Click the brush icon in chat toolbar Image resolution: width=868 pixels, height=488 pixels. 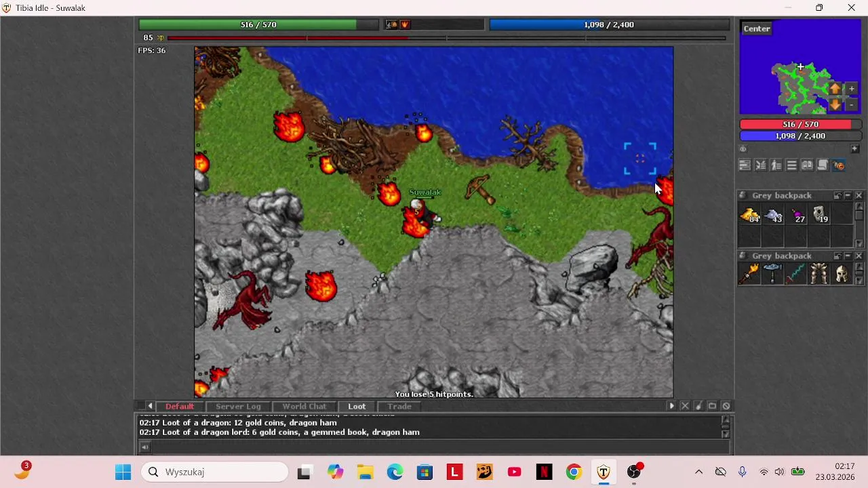pyautogui.click(x=698, y=406)
